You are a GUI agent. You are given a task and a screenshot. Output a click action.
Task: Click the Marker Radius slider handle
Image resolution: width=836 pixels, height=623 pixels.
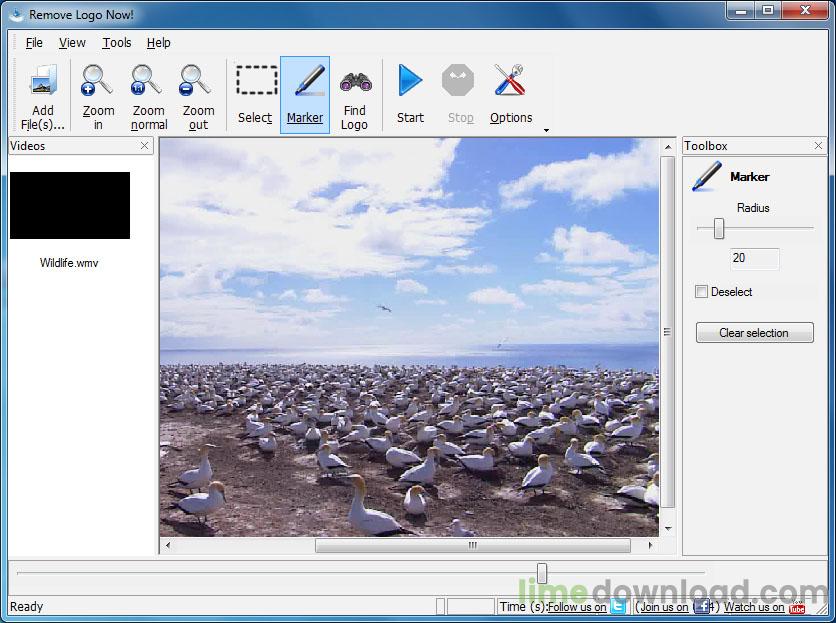(718, 229)
